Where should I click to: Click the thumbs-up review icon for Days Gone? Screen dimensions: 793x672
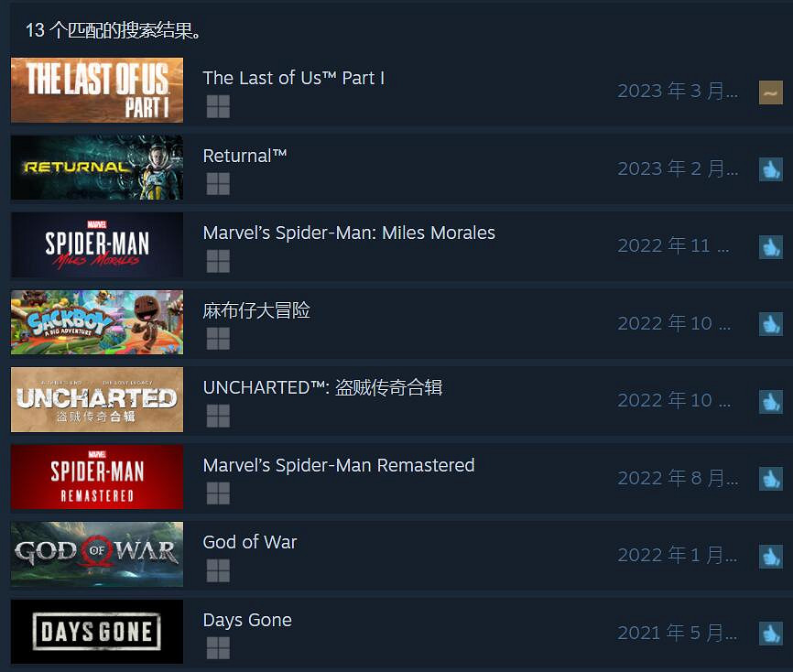coord(770,634)
